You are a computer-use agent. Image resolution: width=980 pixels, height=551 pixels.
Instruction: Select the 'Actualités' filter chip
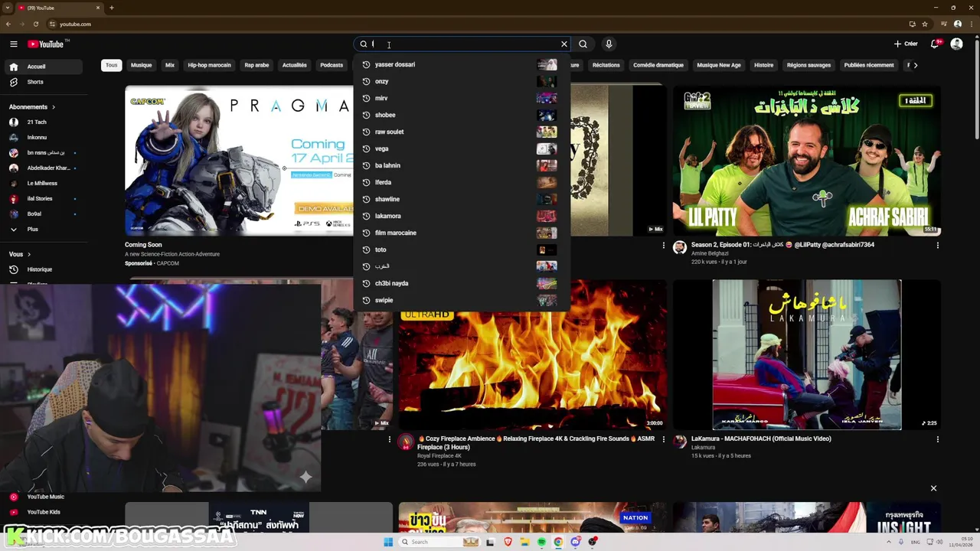pos(295,65)
